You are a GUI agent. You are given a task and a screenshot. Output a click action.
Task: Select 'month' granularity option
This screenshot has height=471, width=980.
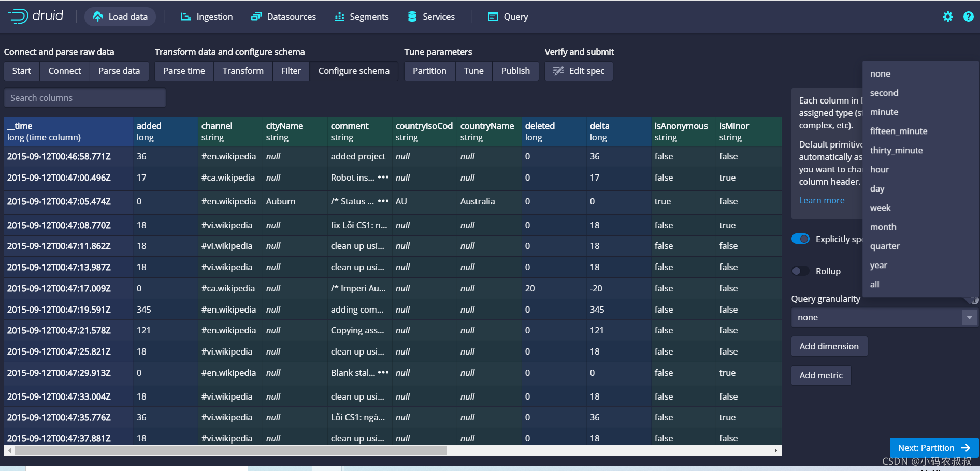pos(920,227)
